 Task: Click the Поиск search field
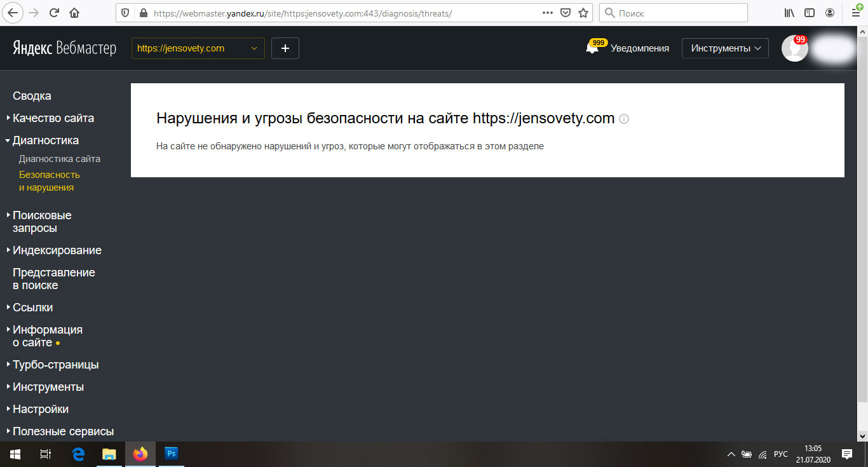click(x=674, y=13)
